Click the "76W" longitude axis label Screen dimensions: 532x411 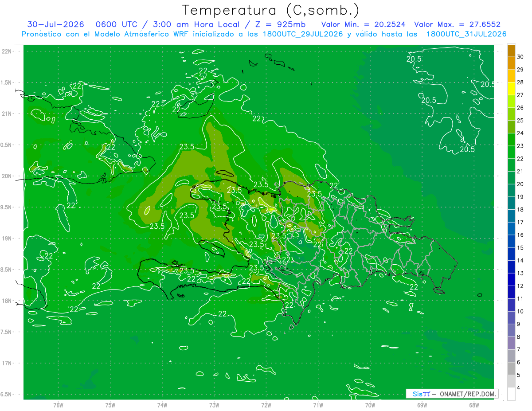[58, 405]
